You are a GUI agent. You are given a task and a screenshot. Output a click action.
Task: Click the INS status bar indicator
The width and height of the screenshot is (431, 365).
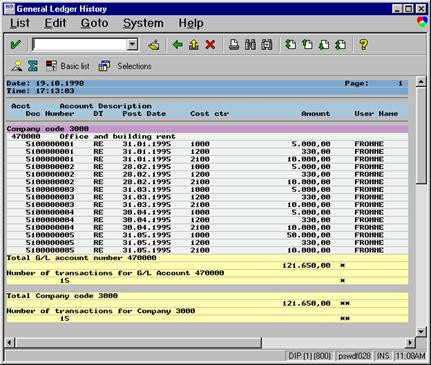tap(383, 356)
